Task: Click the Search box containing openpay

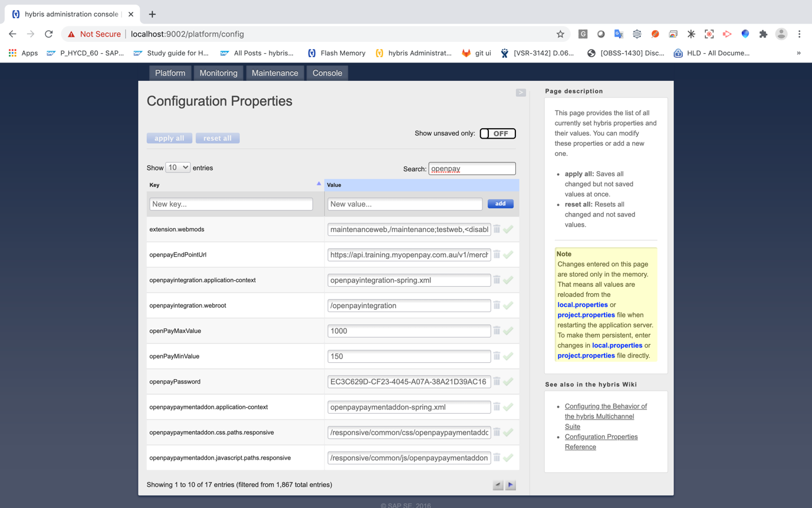Action: 472,169
